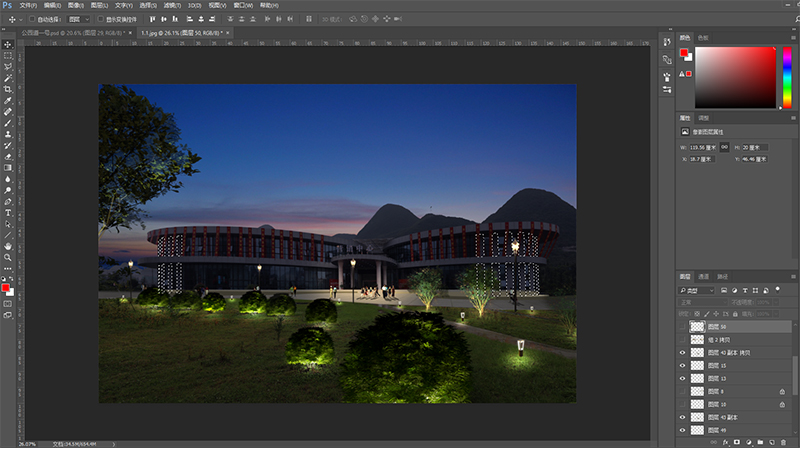800x449 pixels.
Task: Select the Zoom magnifier tool
Action: tap(8, 257)
